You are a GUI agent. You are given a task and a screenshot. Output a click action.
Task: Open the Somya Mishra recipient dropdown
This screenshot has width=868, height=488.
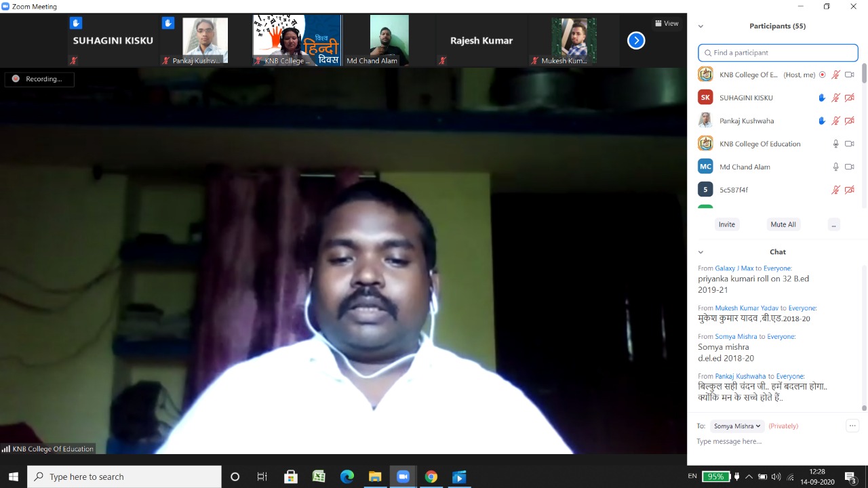point(737,426)
